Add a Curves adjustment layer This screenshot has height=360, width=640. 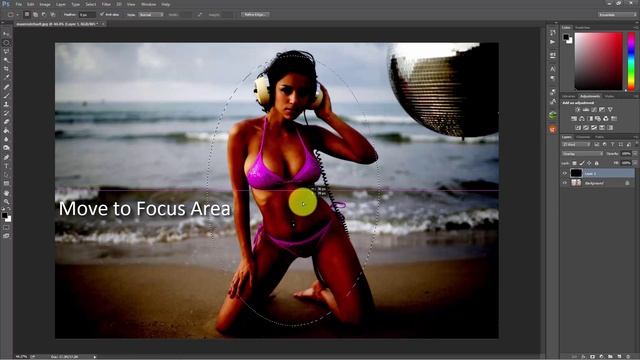coord(594,110)
